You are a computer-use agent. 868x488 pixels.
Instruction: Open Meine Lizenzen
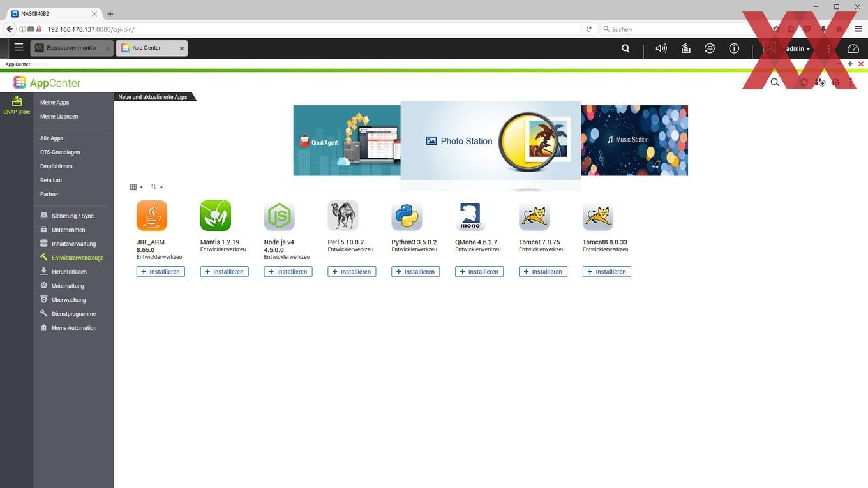59,116
